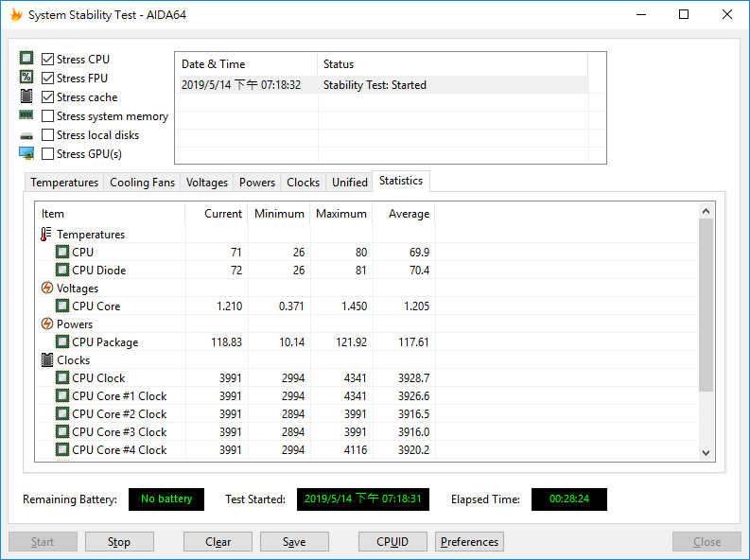Select the Unified tab

click(x=350, y=183)
